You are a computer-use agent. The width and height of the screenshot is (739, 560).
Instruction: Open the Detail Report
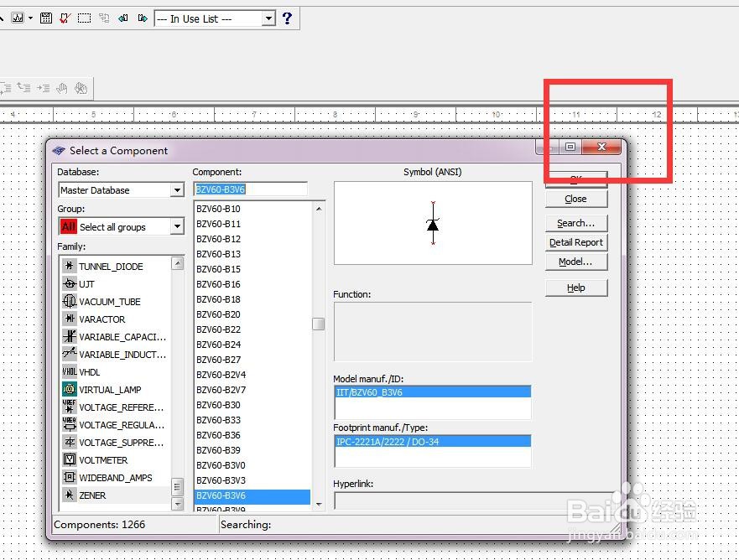[576, 242]
